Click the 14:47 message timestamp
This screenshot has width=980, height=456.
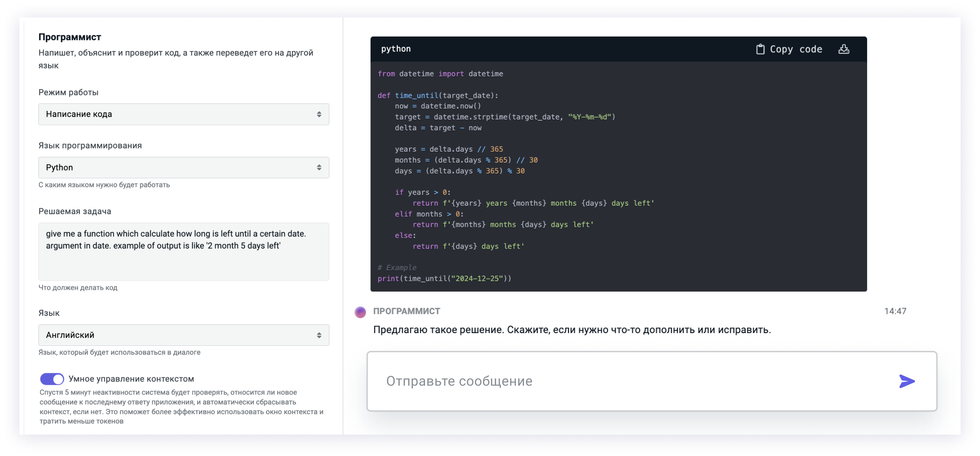tap(895, 311)
